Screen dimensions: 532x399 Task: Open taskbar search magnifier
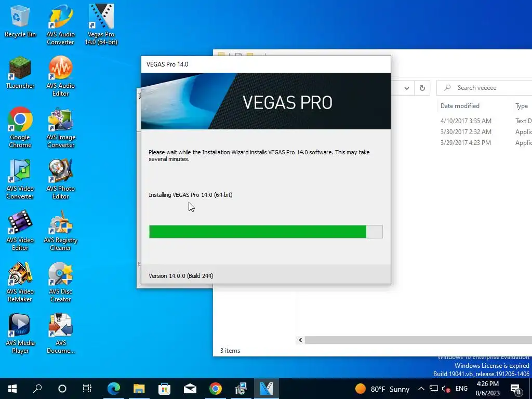(x=37, y=389)
